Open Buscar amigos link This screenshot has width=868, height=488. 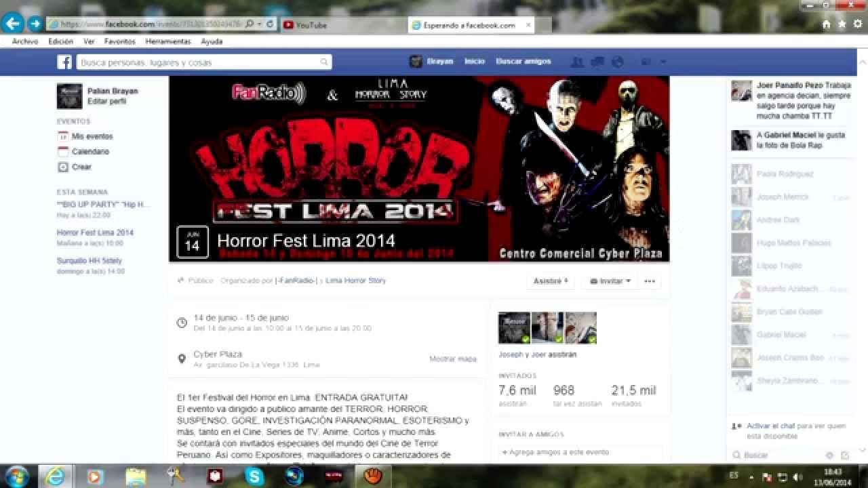(524, 62)
